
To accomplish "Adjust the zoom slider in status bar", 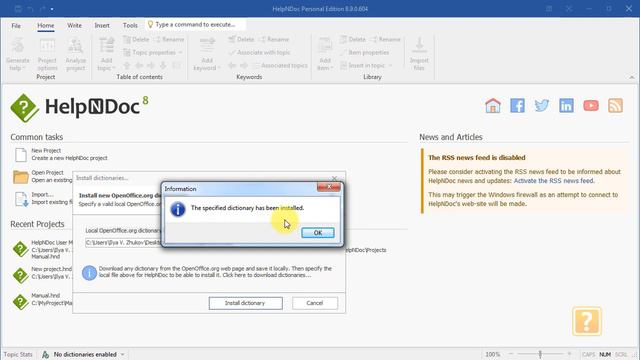I will (540, 354).
